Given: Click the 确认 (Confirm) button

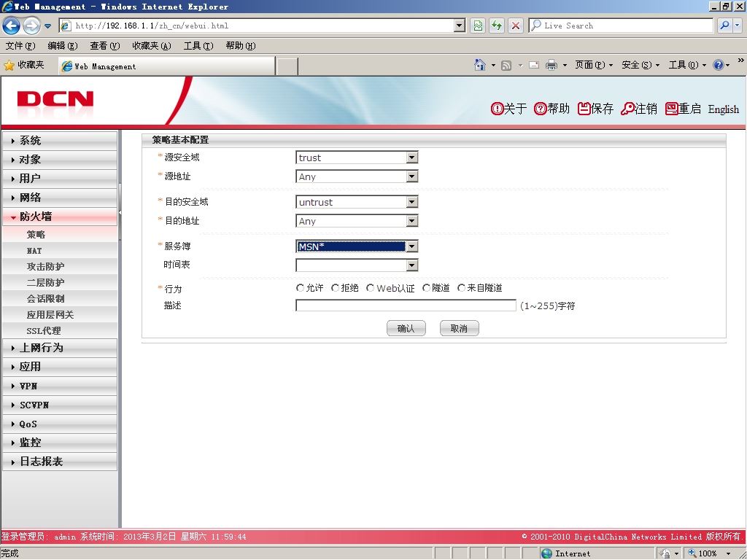Looking at the screenshot, I should click(406, 329).
